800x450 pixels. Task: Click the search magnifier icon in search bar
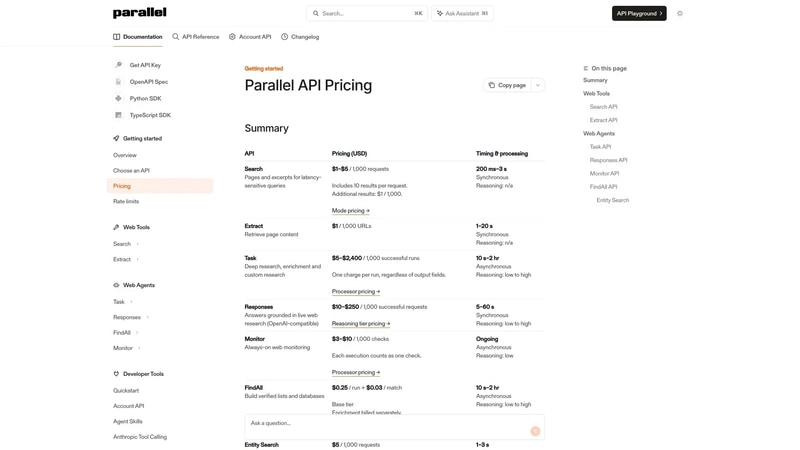coord(316,13)
